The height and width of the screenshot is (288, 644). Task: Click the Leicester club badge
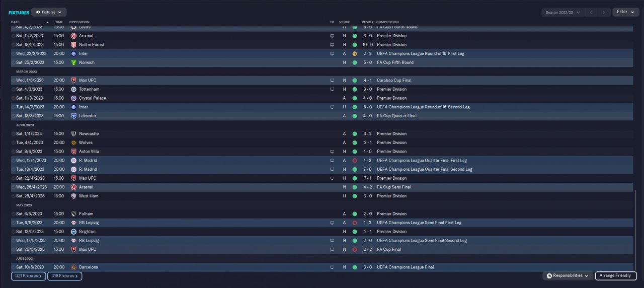point(73,116)
